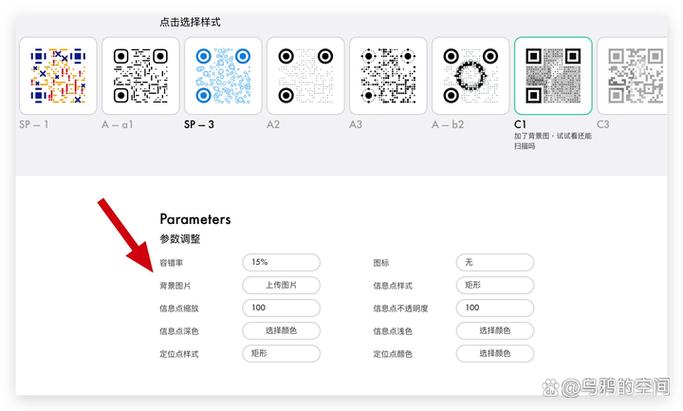Open the 容错率 15% dropdown
This screenshot has height=411, width=683.
click(281, 262)
